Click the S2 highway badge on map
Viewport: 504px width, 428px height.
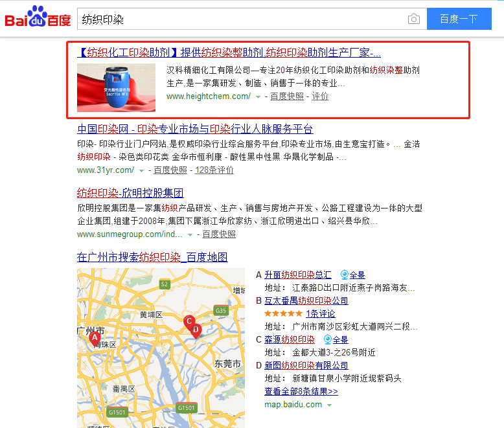(x=165, y=284)
